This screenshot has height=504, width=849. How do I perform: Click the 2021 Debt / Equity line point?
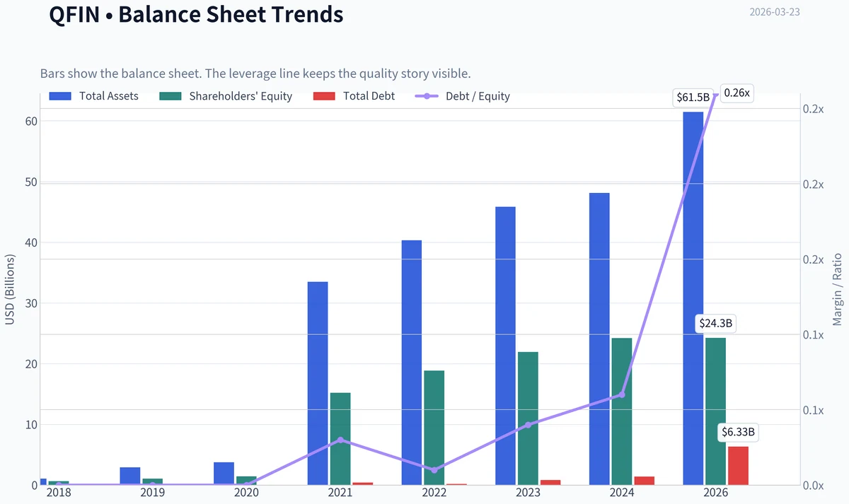(340, 440)
